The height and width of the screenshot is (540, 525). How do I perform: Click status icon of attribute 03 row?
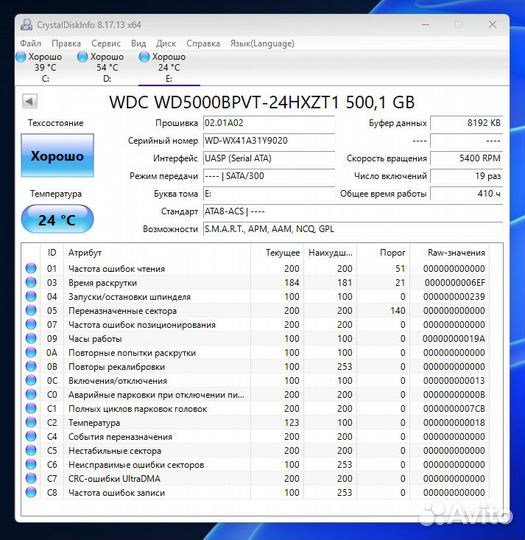31,282
